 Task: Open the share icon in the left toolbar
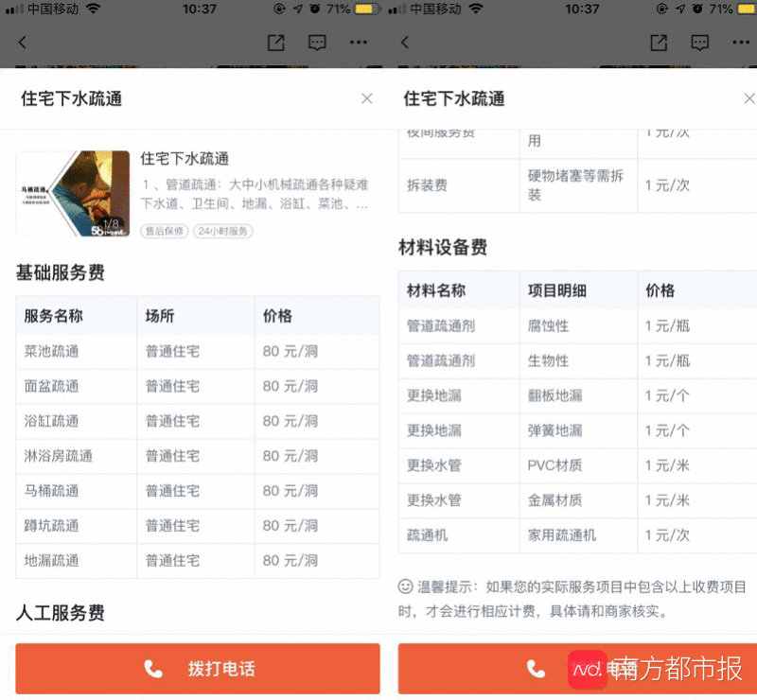pos(275,43)
